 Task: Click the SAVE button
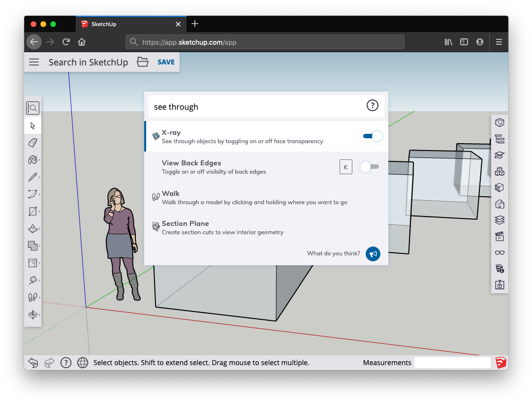coord(166,62)
